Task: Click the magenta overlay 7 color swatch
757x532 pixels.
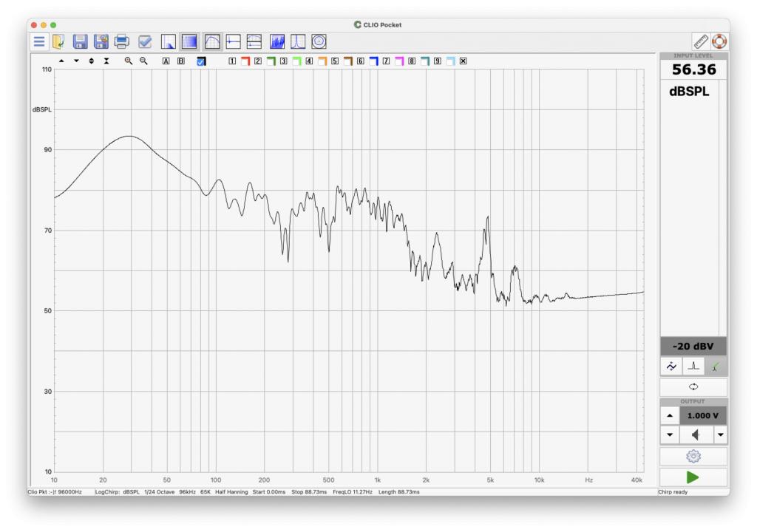Action: pos(399,61)
